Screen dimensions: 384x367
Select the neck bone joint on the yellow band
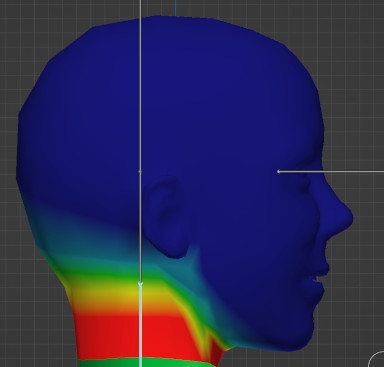[140, 283]
